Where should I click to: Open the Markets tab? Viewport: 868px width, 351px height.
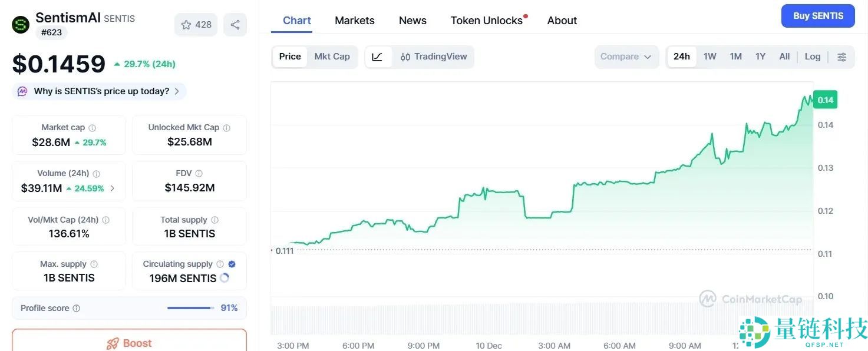(x=354, y=21)
